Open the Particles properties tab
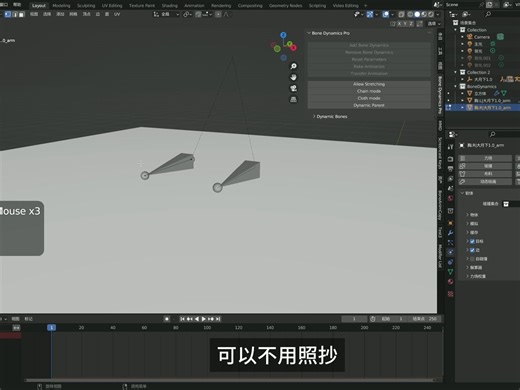 (x=450, y=242)
